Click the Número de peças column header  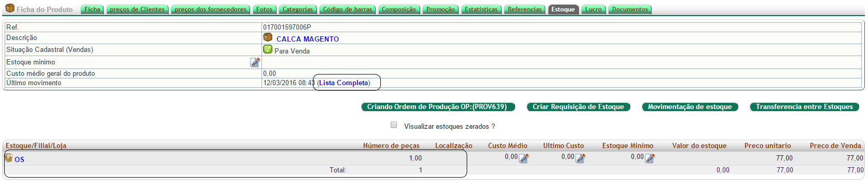391,145
